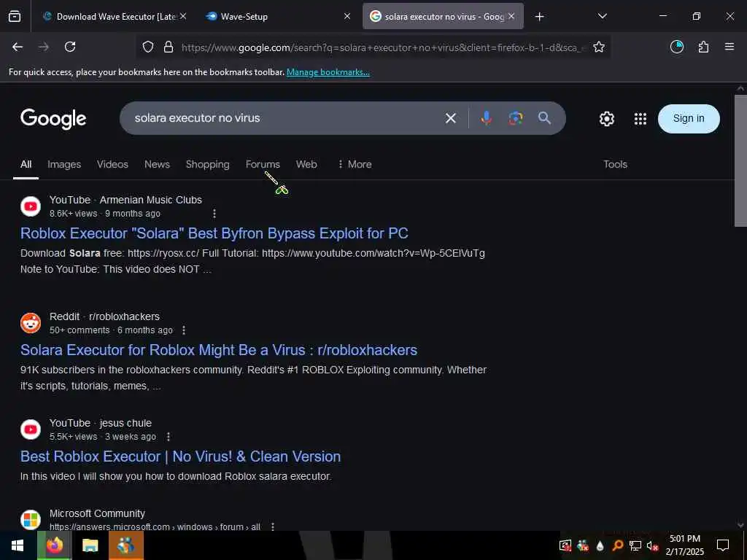
Task: Open the search Tools options
Action: click(615, 164)
